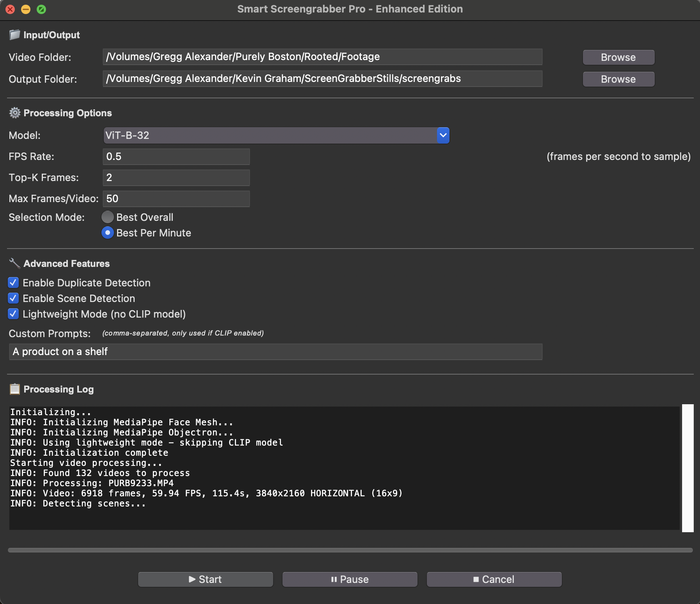
Task: Click the green prohibit icon in the titlebar
Action: 41,9
